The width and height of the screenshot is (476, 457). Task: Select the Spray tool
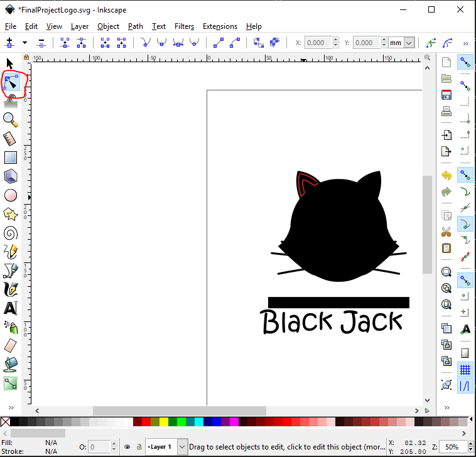[x=11, y=328]
